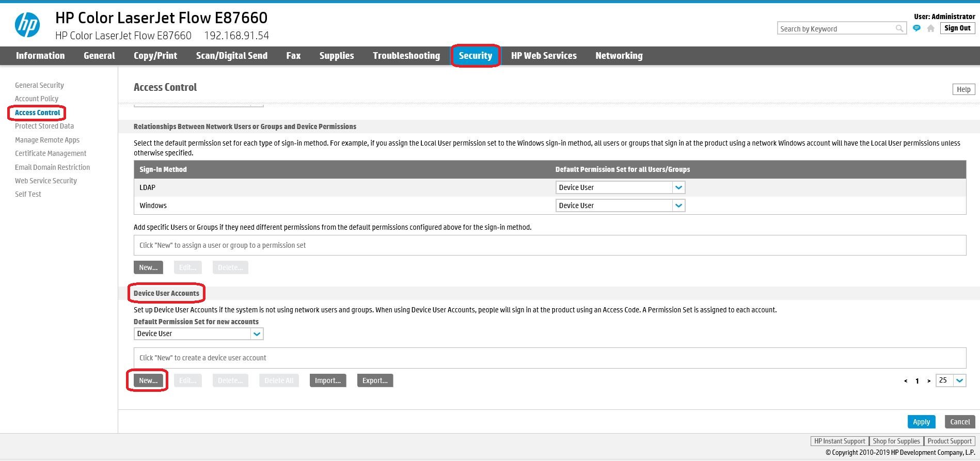Click the Help button
The height and width of the screenshot is (461, 980).
point(963,89)
